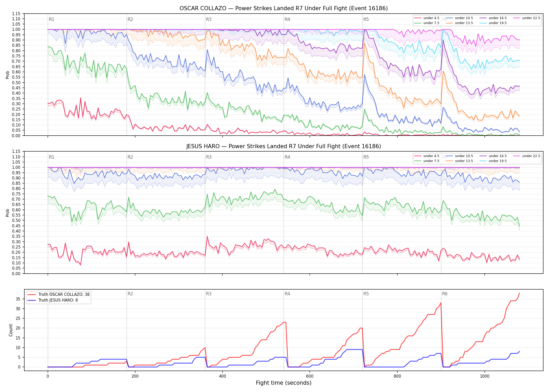
Task: Pick 'under 22.5' legend entry in Haro chart
Action: (x=527, y=156)
